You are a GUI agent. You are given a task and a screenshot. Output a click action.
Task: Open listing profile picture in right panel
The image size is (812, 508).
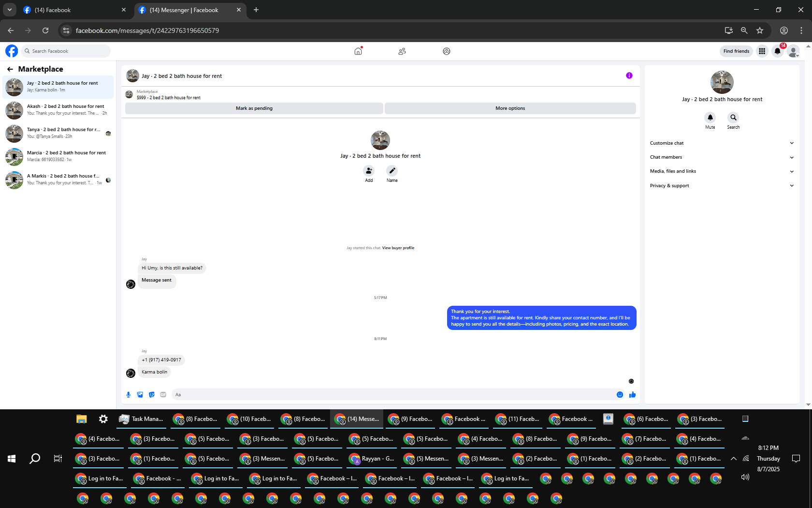click(x=722, y=82)
